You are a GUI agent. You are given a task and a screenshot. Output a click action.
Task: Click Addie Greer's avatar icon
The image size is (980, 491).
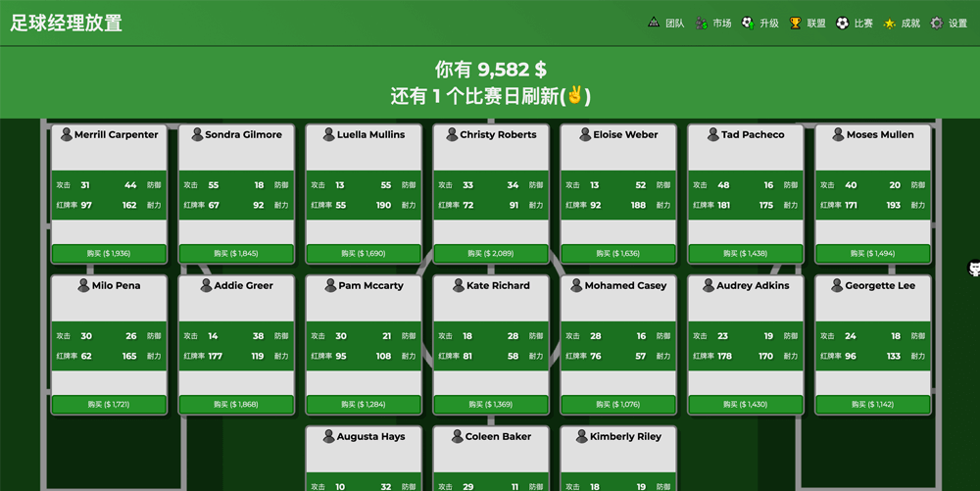coord(206,285)
